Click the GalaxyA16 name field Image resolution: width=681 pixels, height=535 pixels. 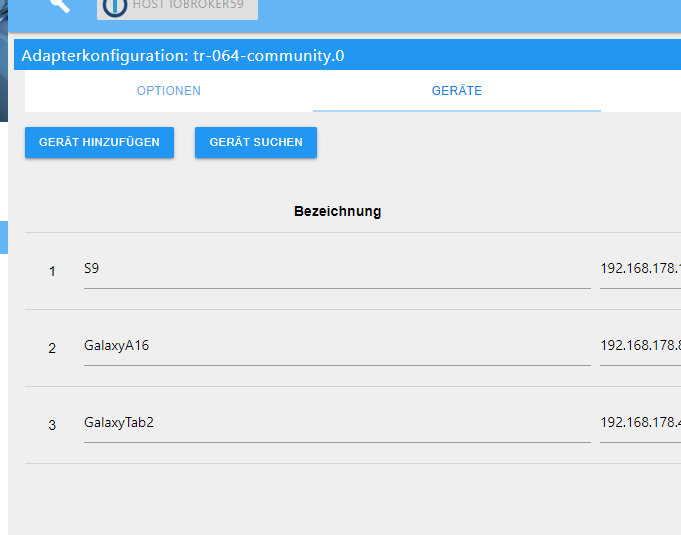(x=336, y=346)
